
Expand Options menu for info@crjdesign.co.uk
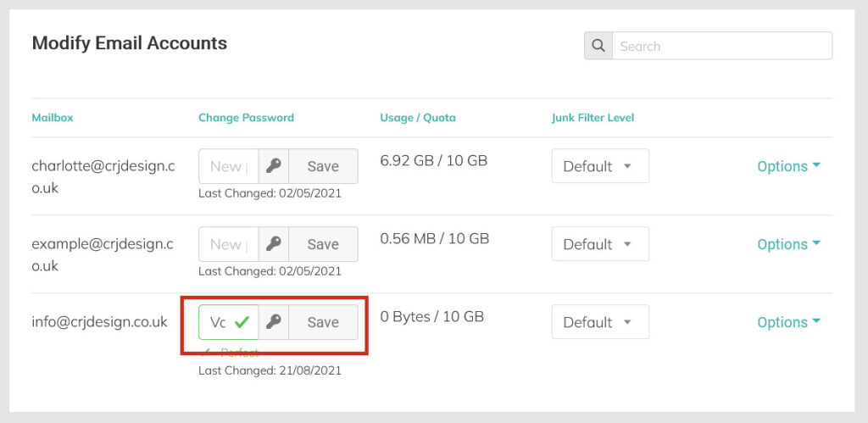(x=789, y=322)
